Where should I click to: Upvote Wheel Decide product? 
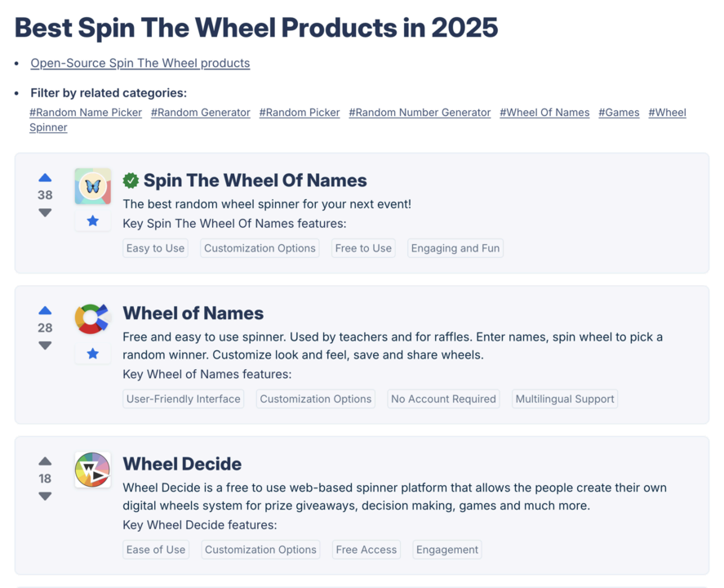coord(45,461)
